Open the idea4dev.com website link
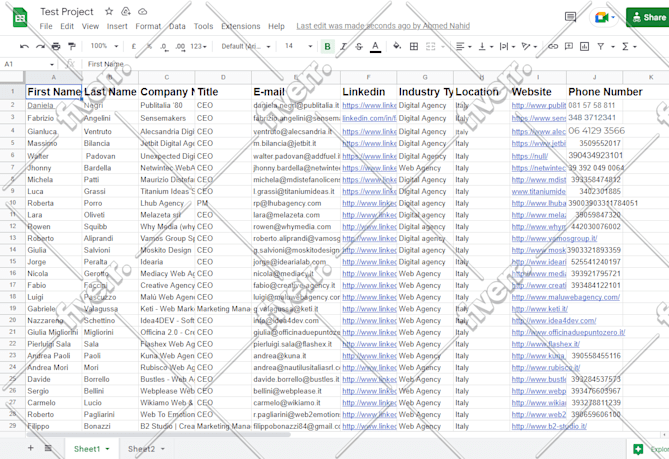 (554, 320)
